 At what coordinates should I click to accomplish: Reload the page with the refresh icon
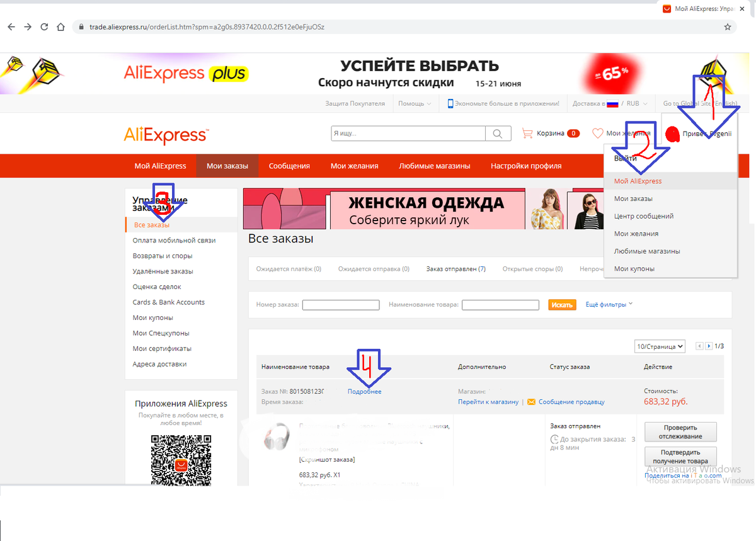click(x=44, y=27)
